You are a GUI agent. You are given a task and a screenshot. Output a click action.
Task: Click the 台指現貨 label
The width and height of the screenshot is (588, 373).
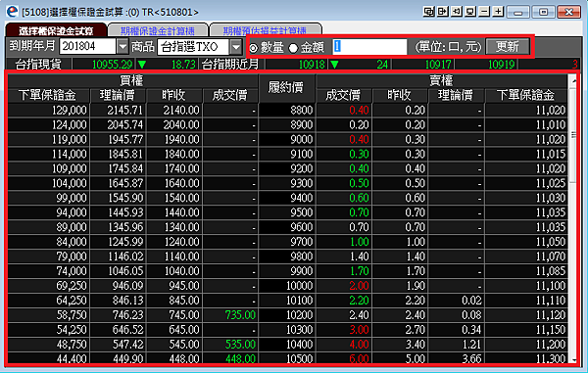click(38, 65)
